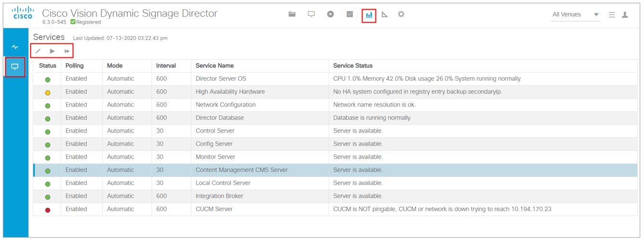
Task: Click green status dot for Integration Broker
Action: pos(48,197)
